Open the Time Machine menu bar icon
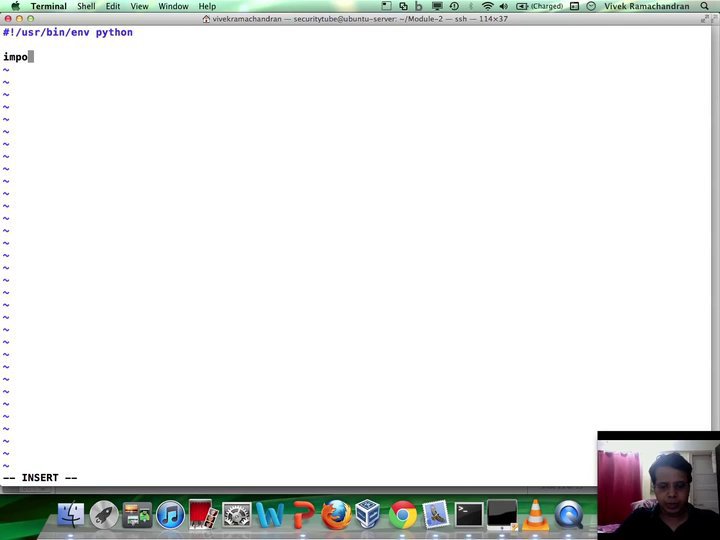Image resolution: width=720 pixels, height=540 pixels. 454,6
